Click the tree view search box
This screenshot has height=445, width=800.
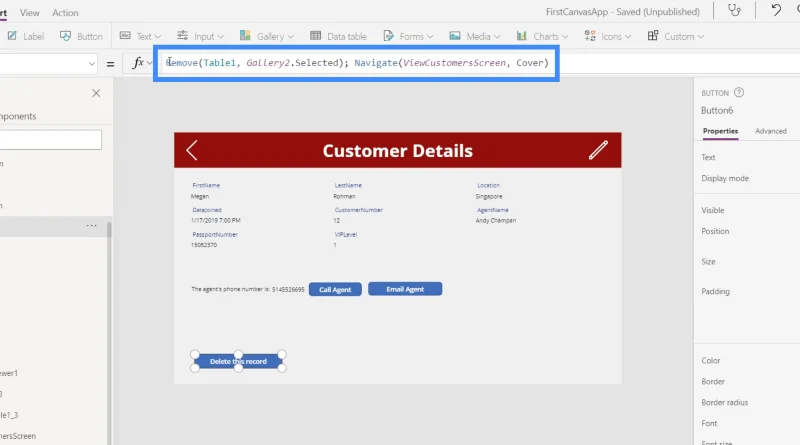[x=51, y=139]
